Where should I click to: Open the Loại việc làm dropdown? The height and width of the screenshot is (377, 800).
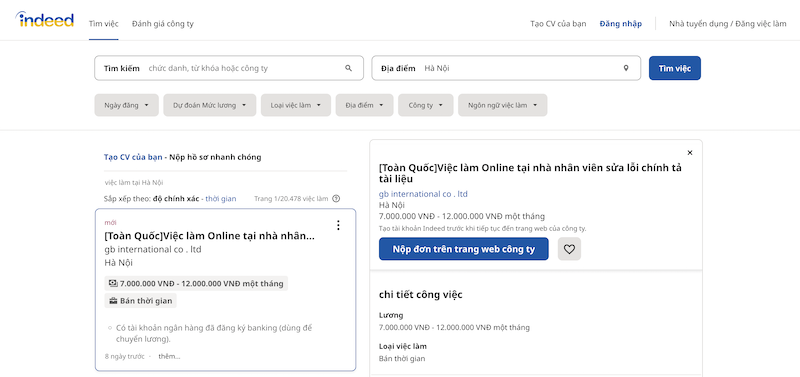[x=296, y=105]
